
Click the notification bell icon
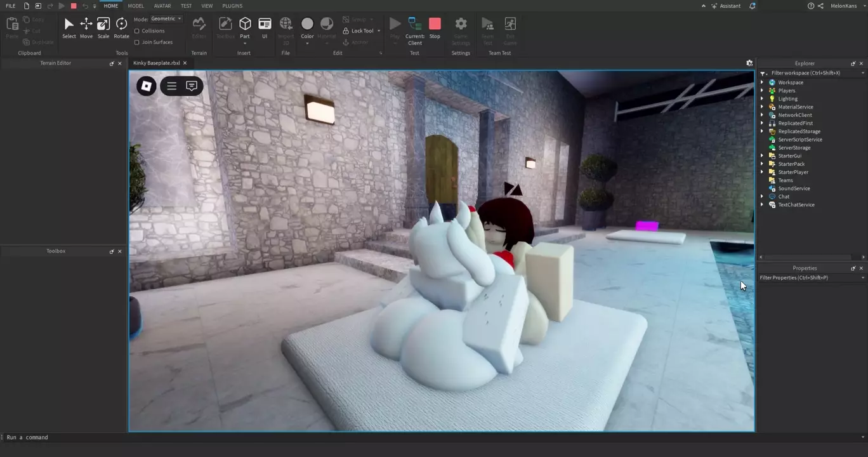pos(753,6)
